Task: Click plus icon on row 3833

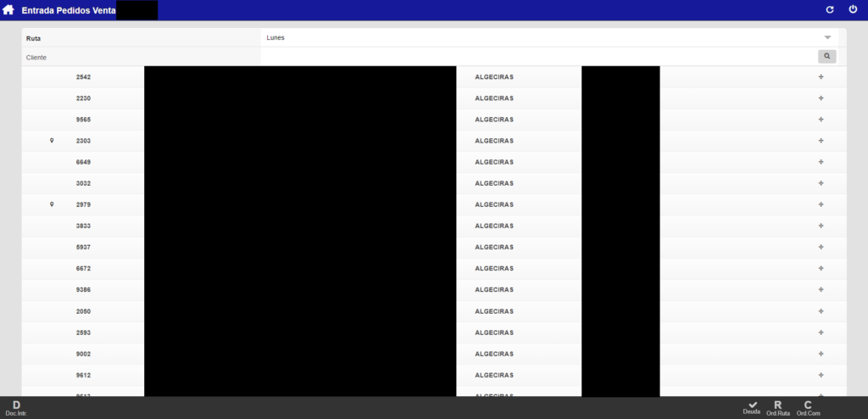Action: coord(821,226)
